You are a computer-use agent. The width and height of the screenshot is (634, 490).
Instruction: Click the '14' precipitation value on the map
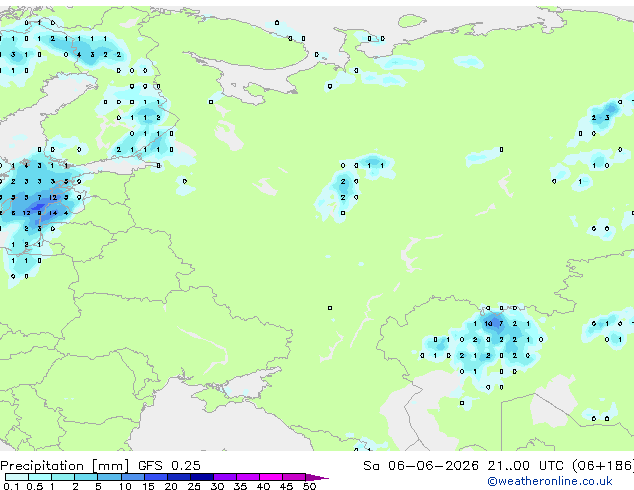pyautogui.click(x=53, y=213)
